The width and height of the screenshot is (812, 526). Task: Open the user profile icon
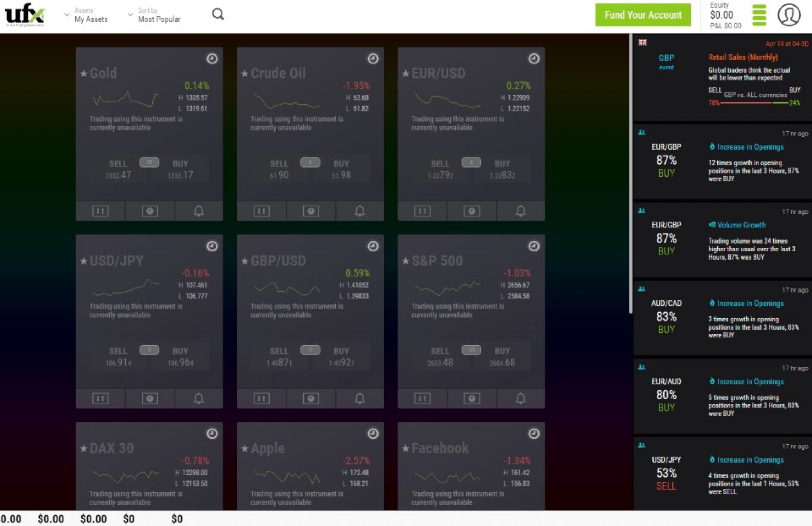click(x=789, y=15)
